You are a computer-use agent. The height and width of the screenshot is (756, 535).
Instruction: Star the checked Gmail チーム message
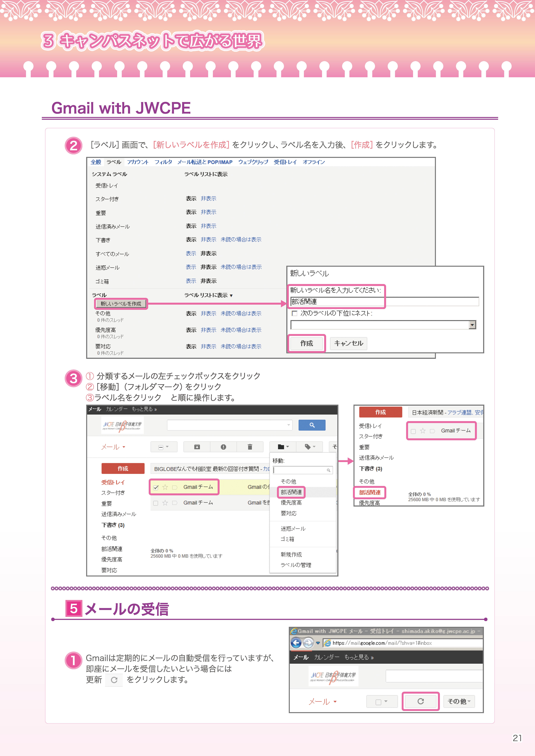tap(165, 487)
